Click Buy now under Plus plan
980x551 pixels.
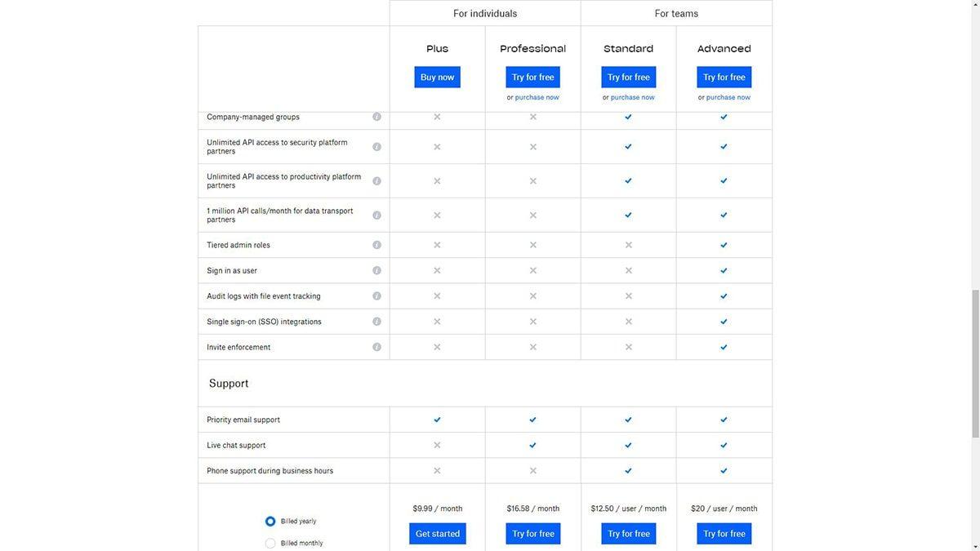(437, 78)
